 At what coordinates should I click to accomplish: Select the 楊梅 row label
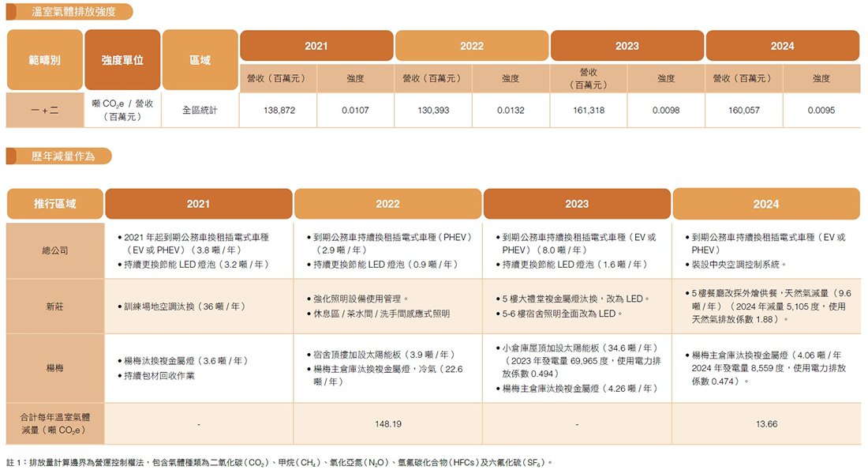(55, 368)
